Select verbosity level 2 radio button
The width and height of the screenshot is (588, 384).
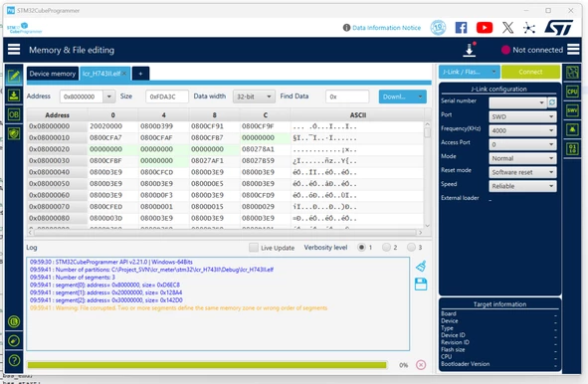(x=386, y=248)
